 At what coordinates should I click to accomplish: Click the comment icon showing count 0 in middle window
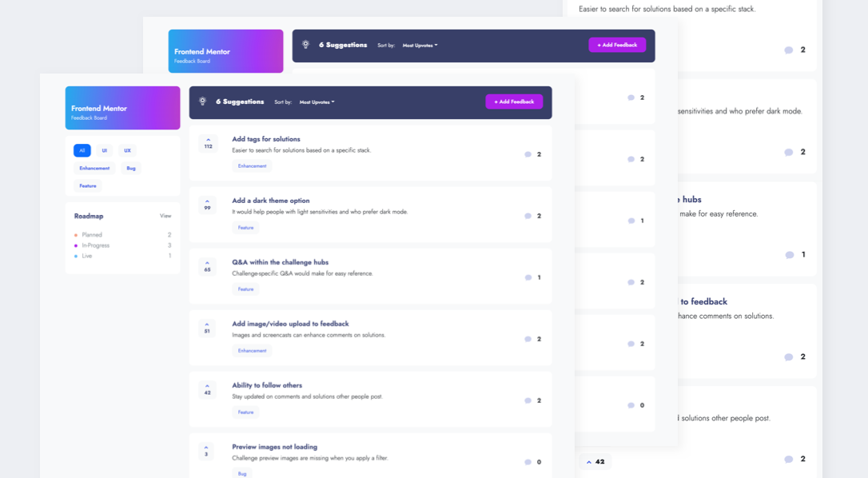631,405
